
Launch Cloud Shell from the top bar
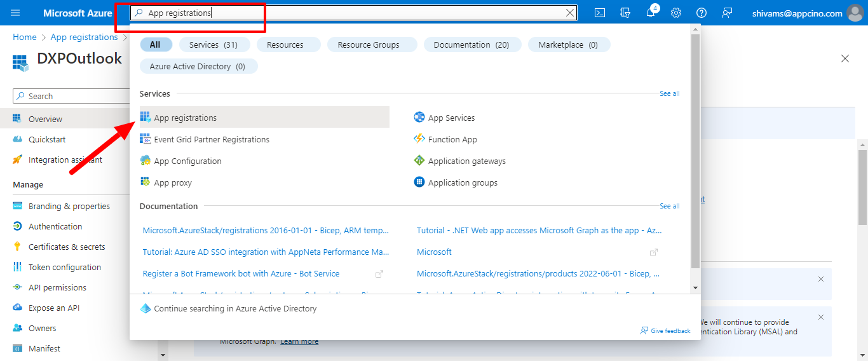coord(599,13)
